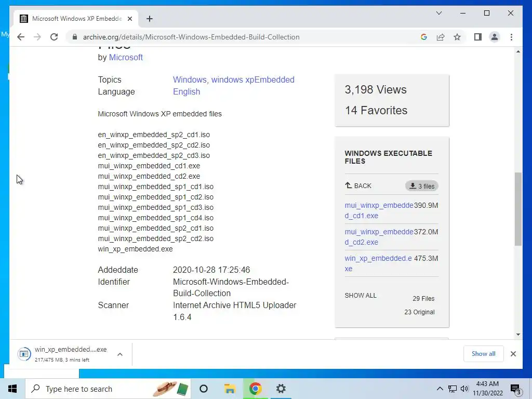Open a new tab with the plus button
Viewport: 532px width, 399px height.
click(149, 19)
